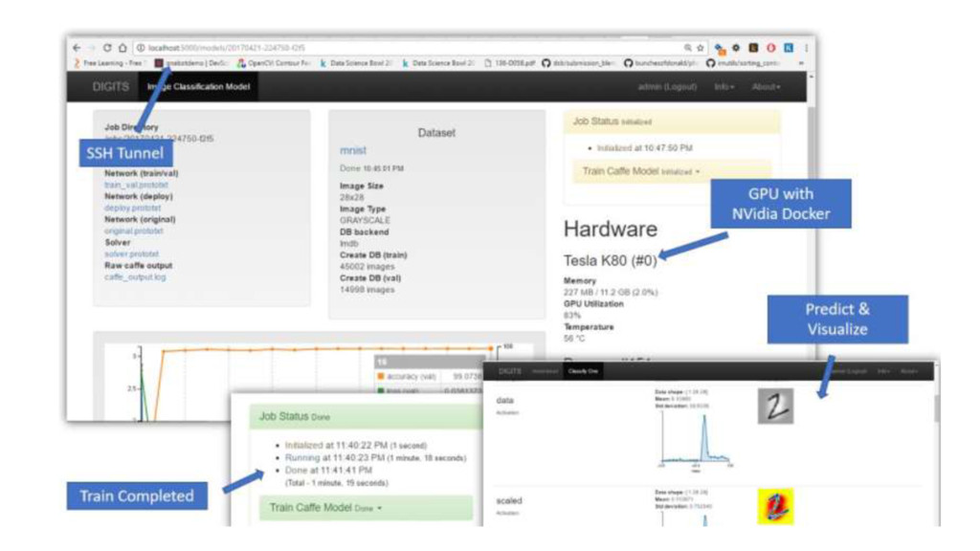This screenshot has width=980, height=551.
Task: Open the OpenCV Contour bookmark
Action: pyautogui.click(x=274, y=63)
